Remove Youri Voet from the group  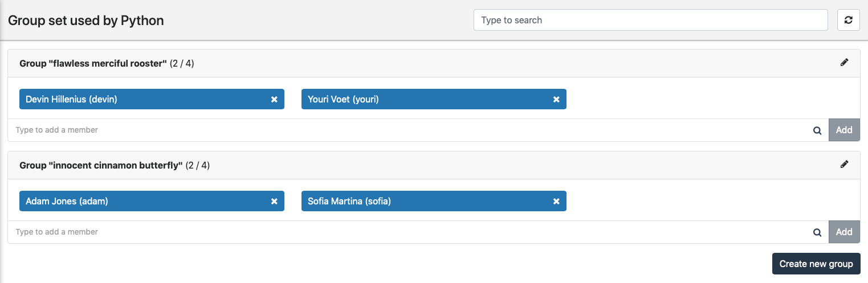pyautogui.click(x=556, y=99)
